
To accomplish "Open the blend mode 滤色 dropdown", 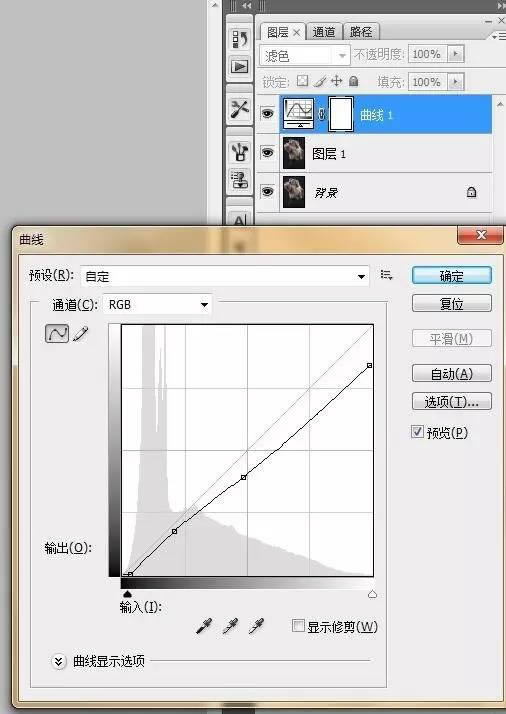I will 305,56.
